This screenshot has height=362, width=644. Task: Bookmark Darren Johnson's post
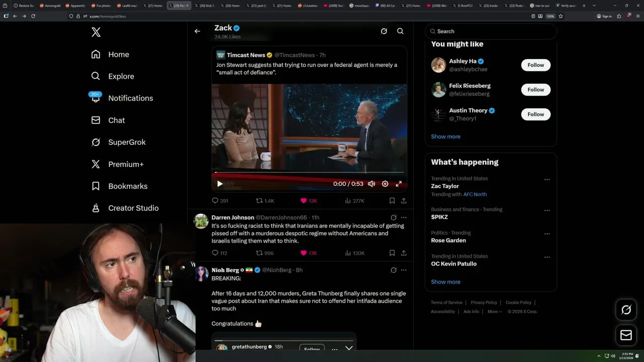392,253
